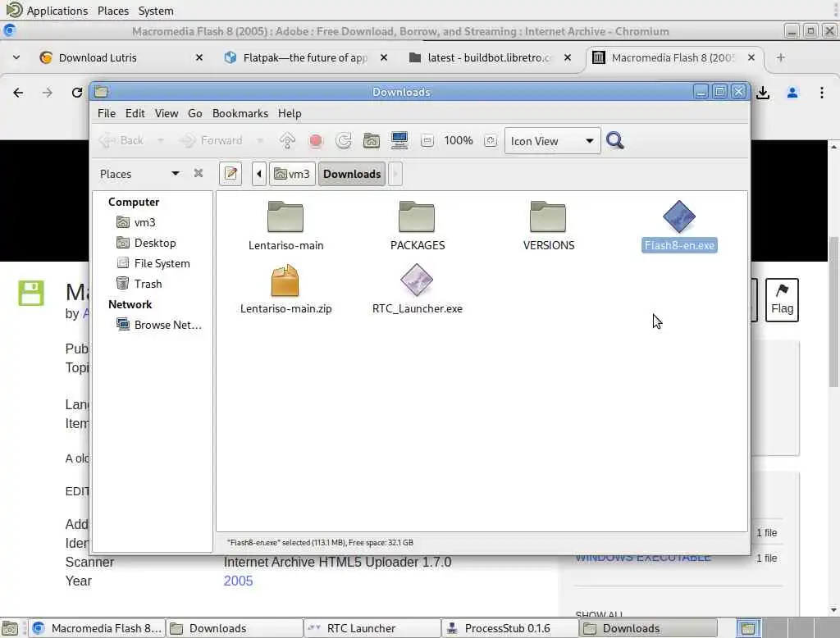Click the vm3 path bar button
The image size is (840, 638).
(x=292, y=174)
